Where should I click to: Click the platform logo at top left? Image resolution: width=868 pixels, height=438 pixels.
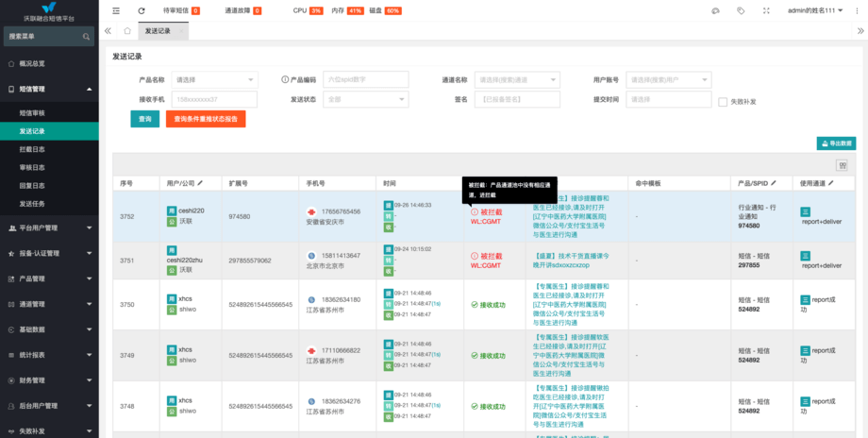point(49,8)
